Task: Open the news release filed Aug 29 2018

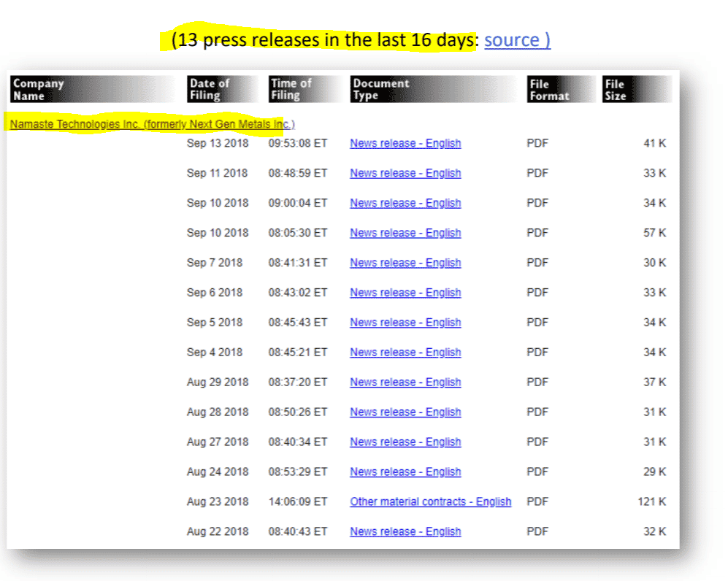Action: coord(405,382)
